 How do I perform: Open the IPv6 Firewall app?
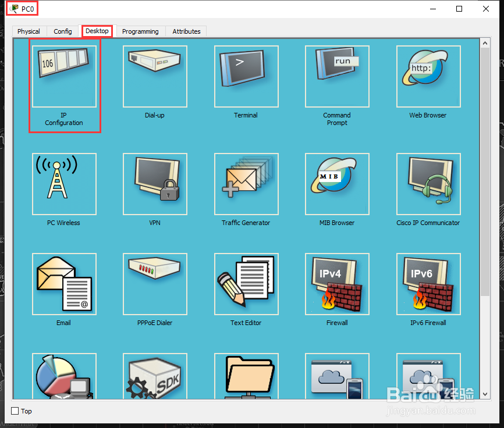(x=428, y=284)
